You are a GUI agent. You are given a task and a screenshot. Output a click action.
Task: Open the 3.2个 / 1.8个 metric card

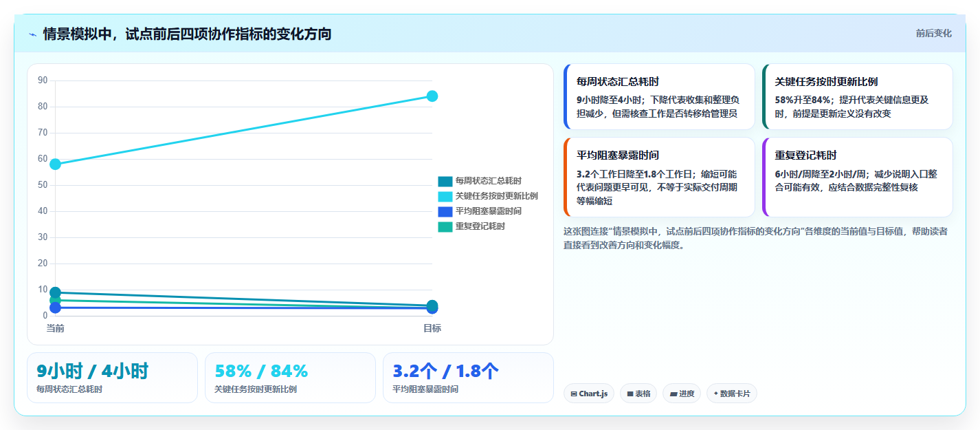point(468,378)
